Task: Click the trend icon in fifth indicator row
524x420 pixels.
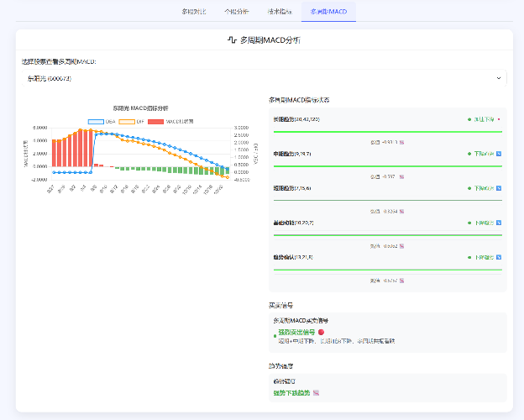Action: coord(499,258)
